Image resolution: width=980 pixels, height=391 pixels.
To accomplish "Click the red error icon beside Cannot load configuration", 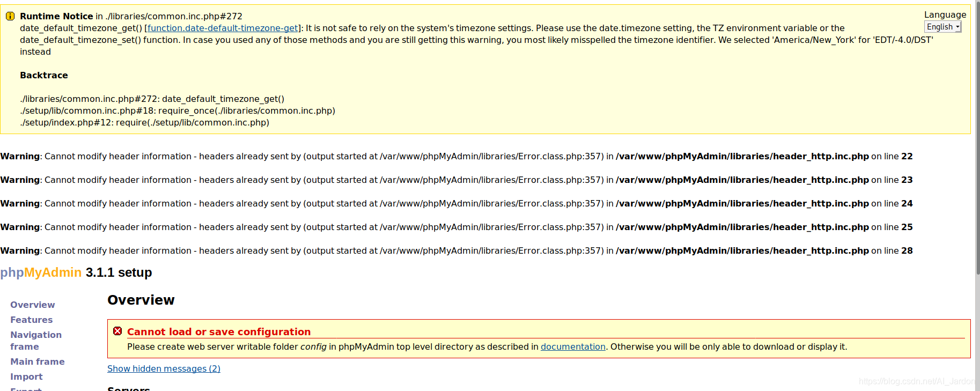I will 117,331.
